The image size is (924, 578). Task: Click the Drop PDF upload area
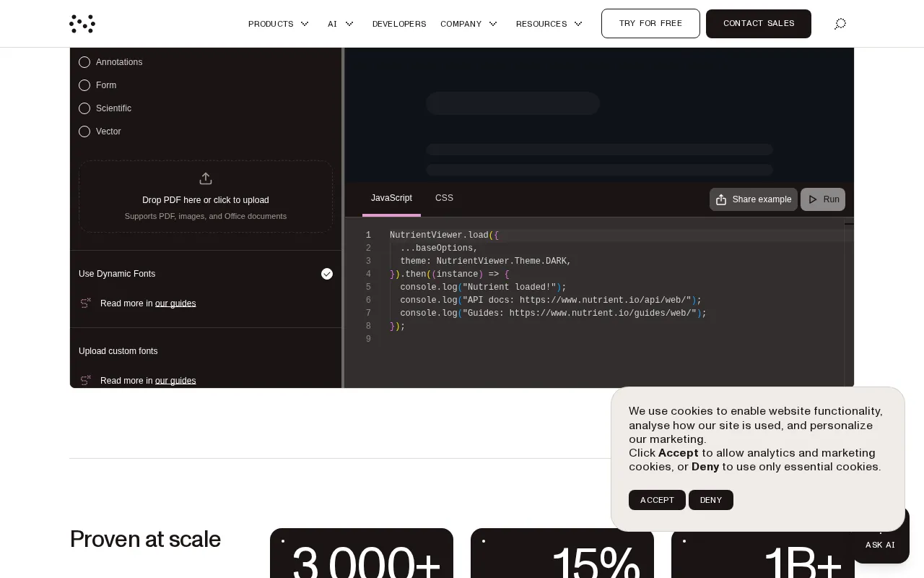pos(206,197)
